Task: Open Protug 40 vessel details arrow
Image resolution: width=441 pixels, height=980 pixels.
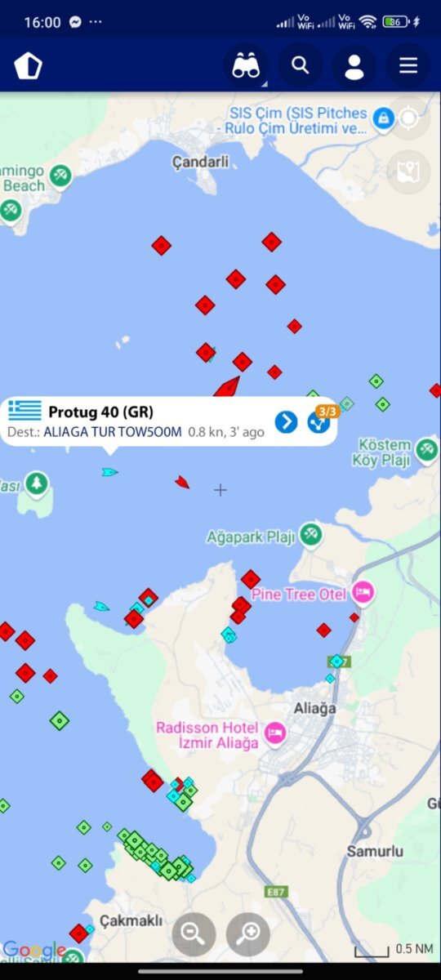Action: coord(286,421)
